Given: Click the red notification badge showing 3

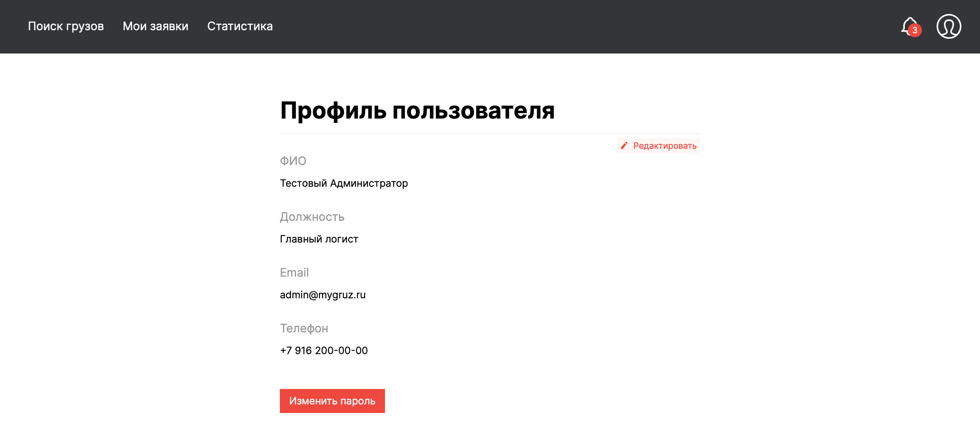Looking at the screenshot, I should 915,30.
